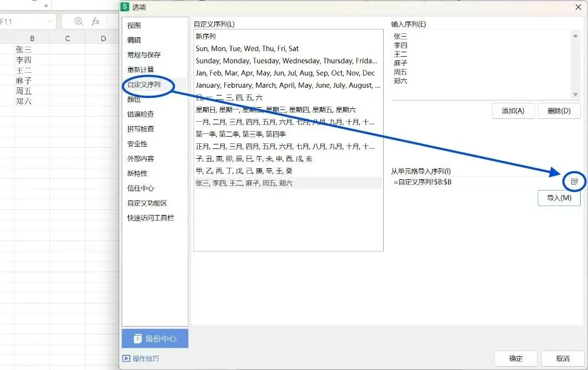Screen dimensions: 588x370
Task: Click cell containing 李四 in spreadsheet
Action: [32, 59]
